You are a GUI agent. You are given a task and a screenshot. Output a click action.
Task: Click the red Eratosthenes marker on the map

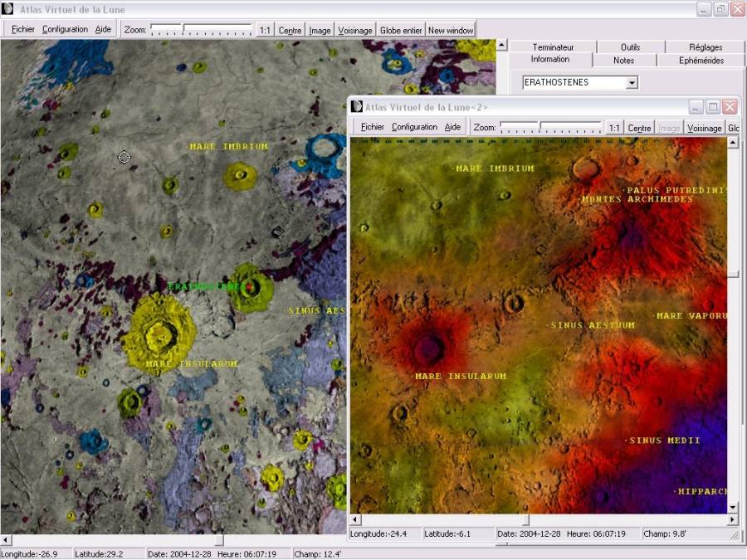pyautogui.click(x=247, y=287)
